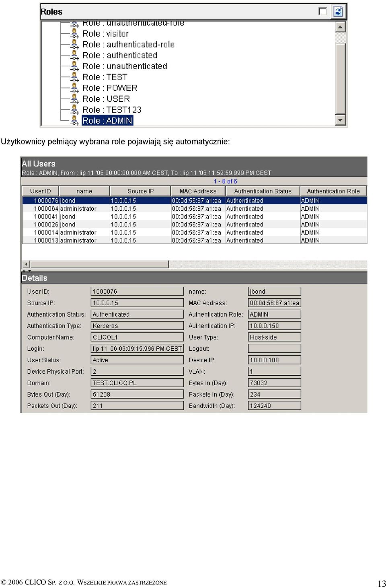Sort the table by name column
The height and width of the screenshot is (588, 386).
pos(84,191)
